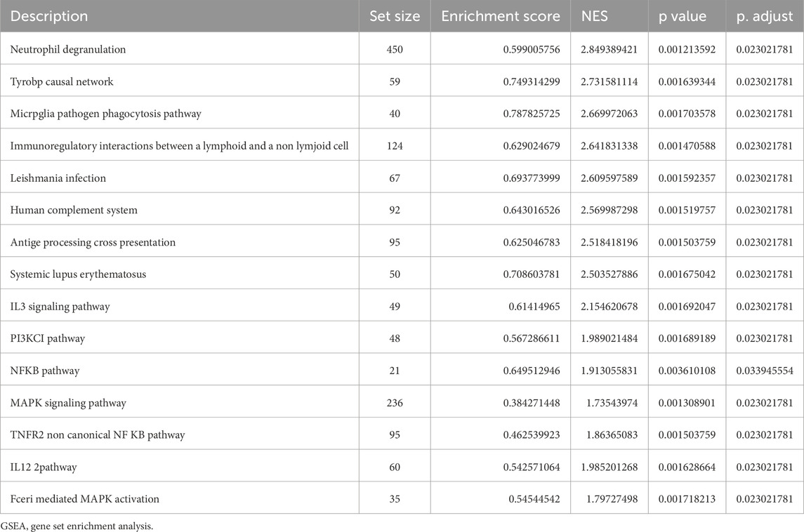Click NES value 1.989021484
The image size is (804, 532).
(609, 338)
